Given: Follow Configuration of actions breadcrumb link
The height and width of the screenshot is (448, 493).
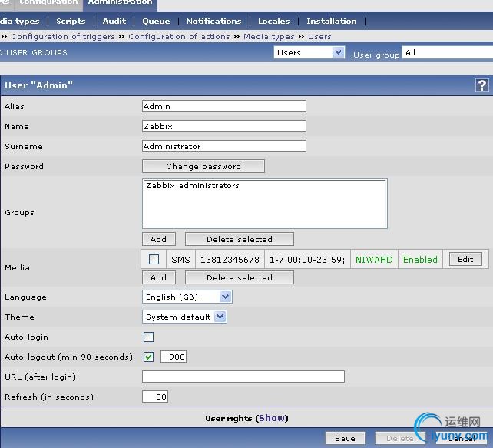Looking at the screenshot, I should (179, 36).
